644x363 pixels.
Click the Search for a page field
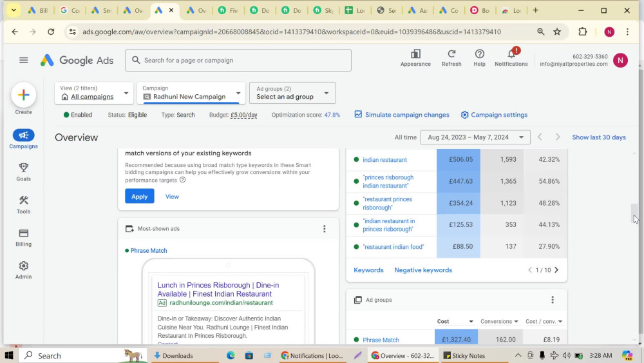pyautogui.click(x=238, y=61)
